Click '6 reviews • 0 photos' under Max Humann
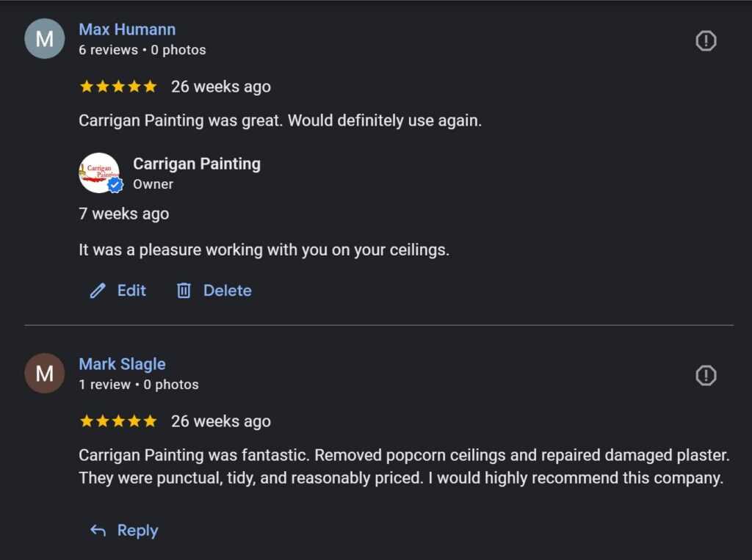Image resolution: width=752 pixels, height=560 pixels. (x=142, y=50)
